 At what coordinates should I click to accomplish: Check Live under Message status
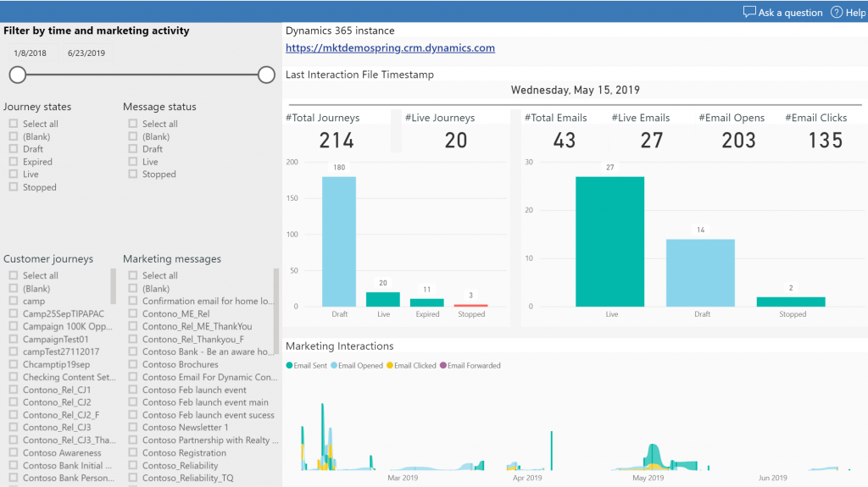pos(133,162)
